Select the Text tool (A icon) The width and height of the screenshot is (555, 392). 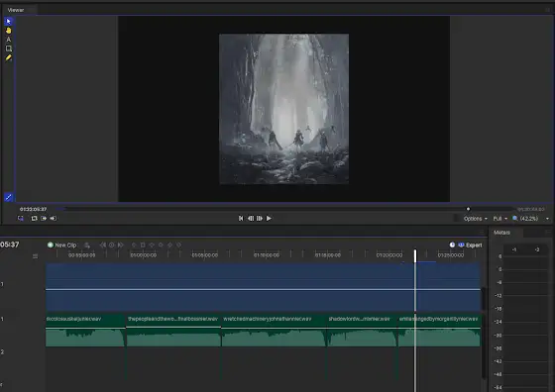point(9,40)
